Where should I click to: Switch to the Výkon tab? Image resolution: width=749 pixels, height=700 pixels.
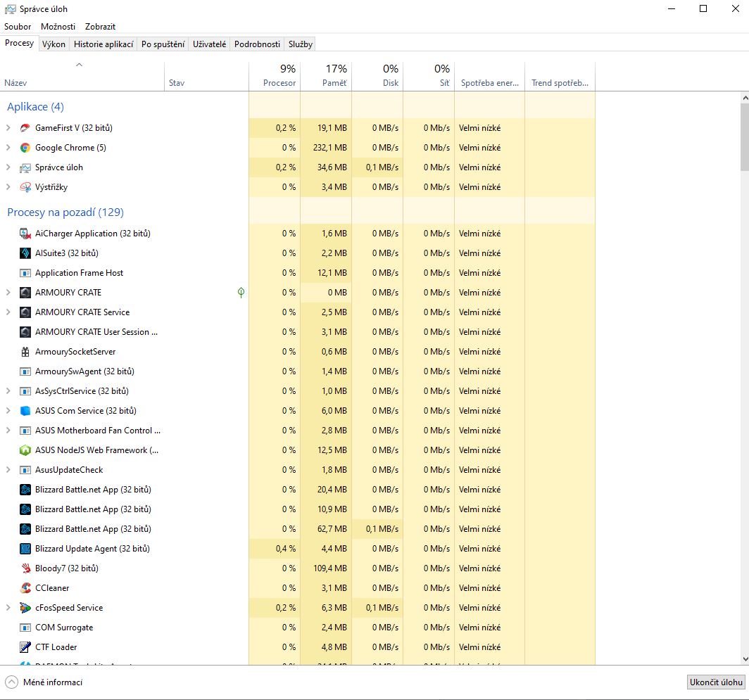(x=53, y=44)
